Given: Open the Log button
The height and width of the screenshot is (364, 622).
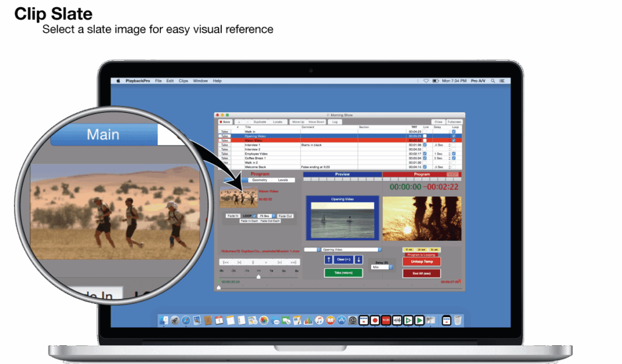Looking at the screenshot, I should (335, 122).
